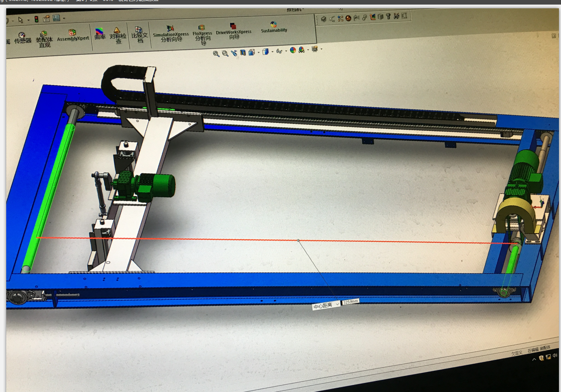Expand the select cursor tool dropdown arrow
The image size is (561, 392).
tap(28, 20)
